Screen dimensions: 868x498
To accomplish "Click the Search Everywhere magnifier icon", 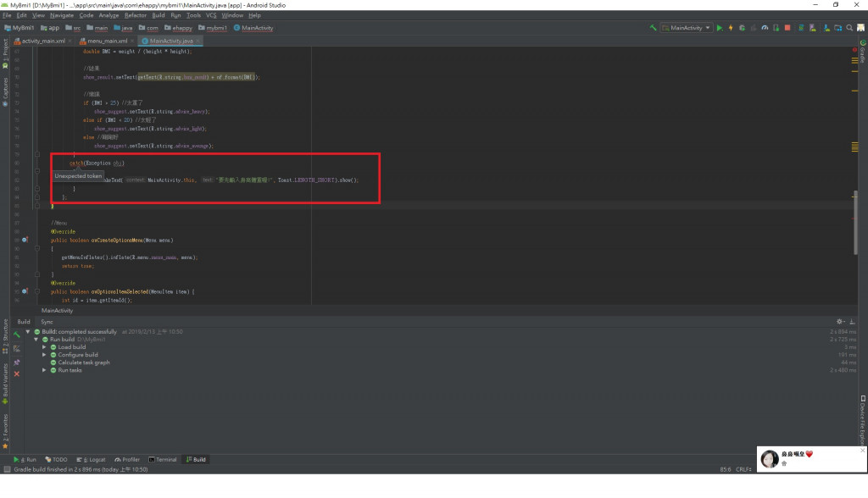I will pyautogui.click(x=849, y=28).
